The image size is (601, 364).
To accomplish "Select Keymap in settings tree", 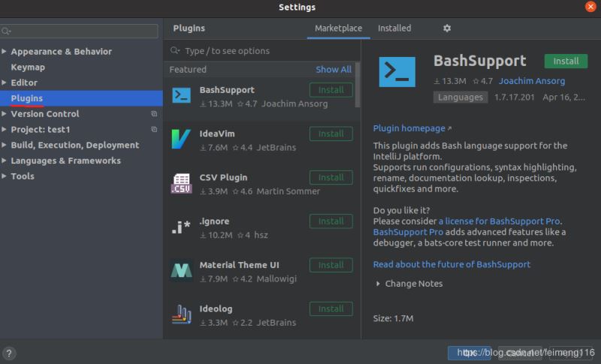I will pyautogui.click(x=28, y=67).
